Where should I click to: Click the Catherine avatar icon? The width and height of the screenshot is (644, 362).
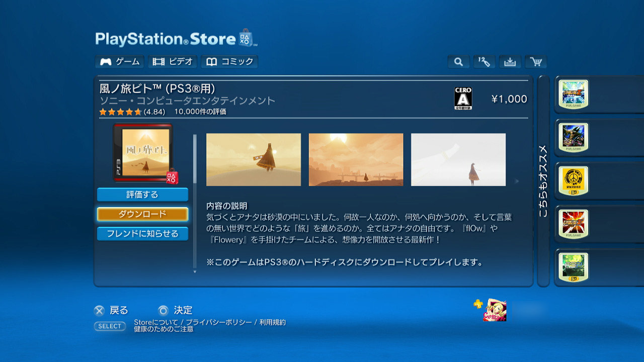(x=495, y=310)
